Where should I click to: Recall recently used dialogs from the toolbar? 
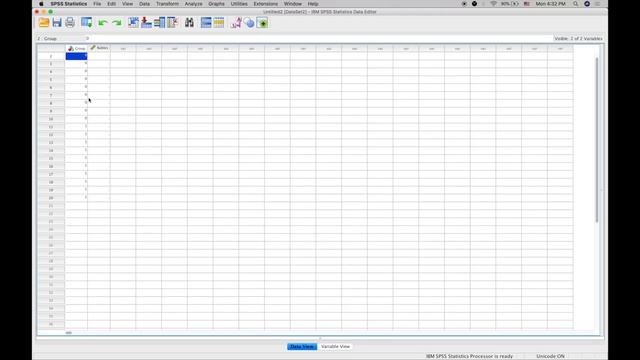point(87,22)
